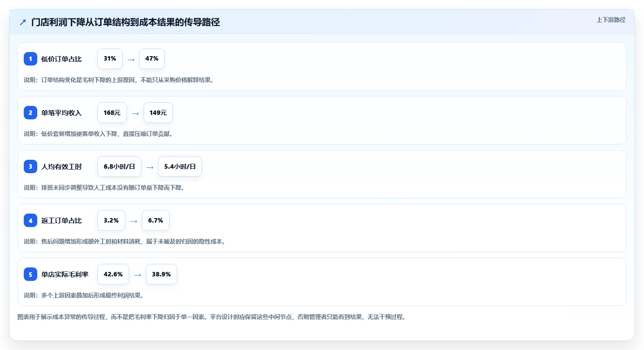The width and height of the screenshot is (644, 350).
Task: Click the arrow between 168元 and 149元
Action: pos(135,113)
